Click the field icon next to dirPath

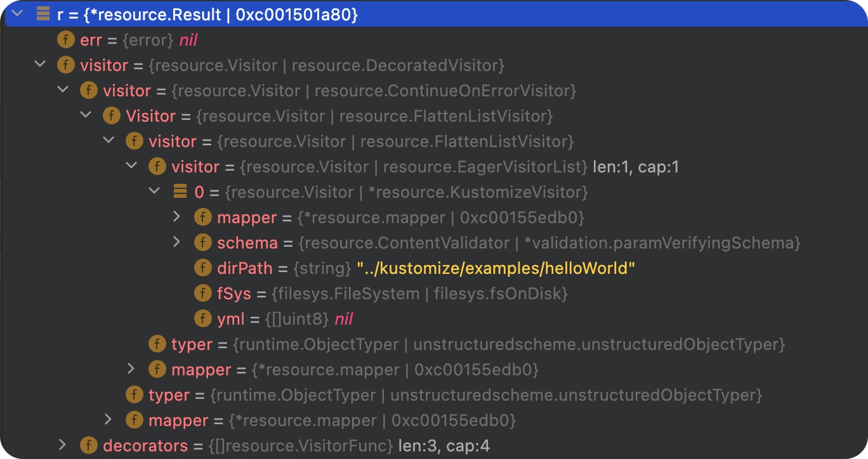click(x=202, y=268)
